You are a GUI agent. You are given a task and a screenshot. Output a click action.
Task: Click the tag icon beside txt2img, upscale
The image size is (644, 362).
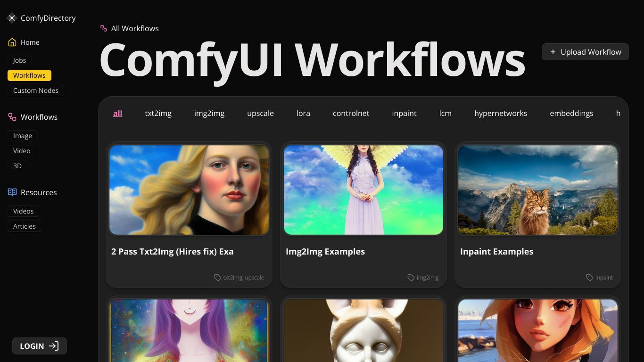(x=218, y=278)
